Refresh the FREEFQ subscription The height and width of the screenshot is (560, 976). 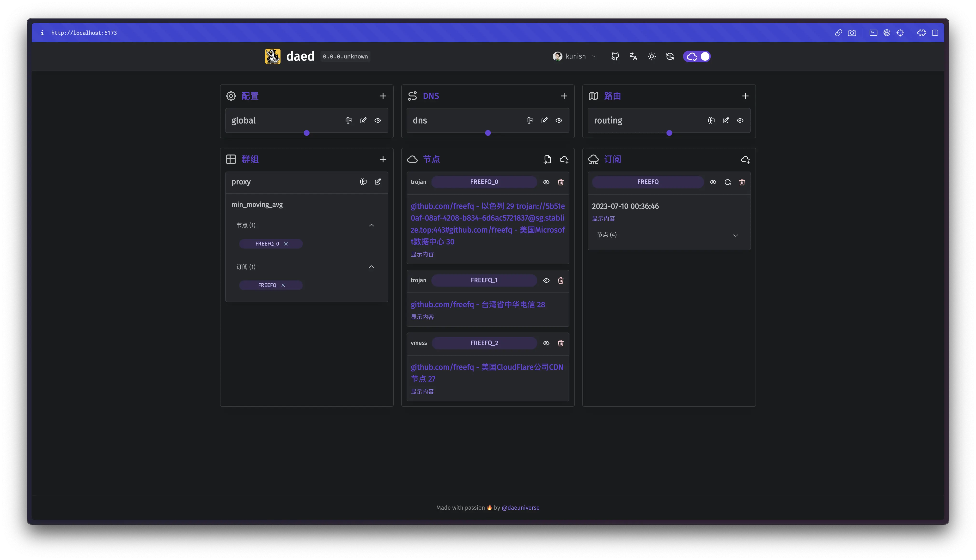tap(727, 182)
